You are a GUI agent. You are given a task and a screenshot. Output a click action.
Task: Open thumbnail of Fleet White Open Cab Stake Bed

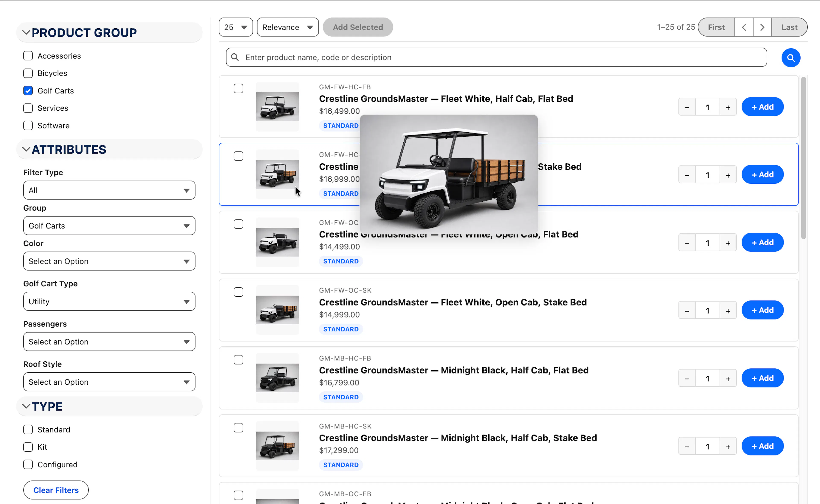tap(277, 310)
